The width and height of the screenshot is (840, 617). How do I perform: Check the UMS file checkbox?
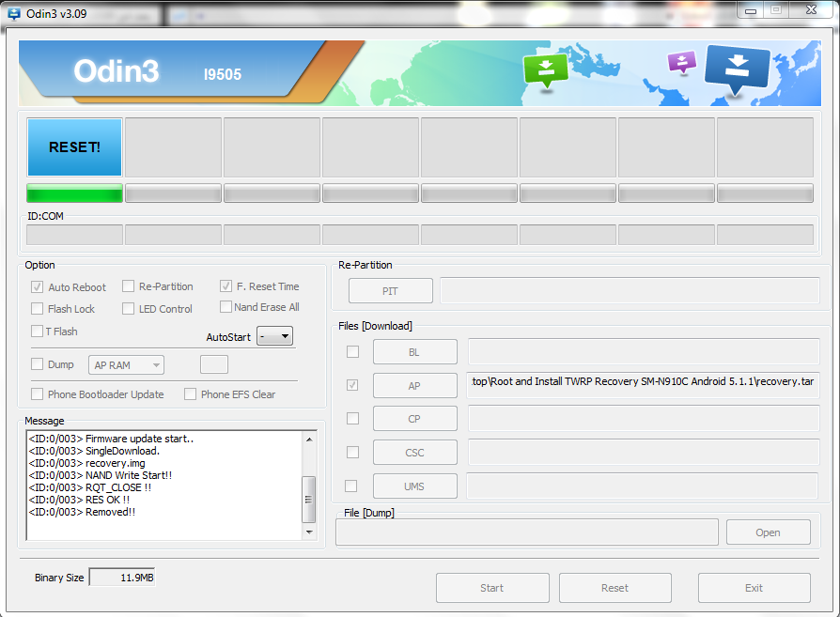click(350, 486)
